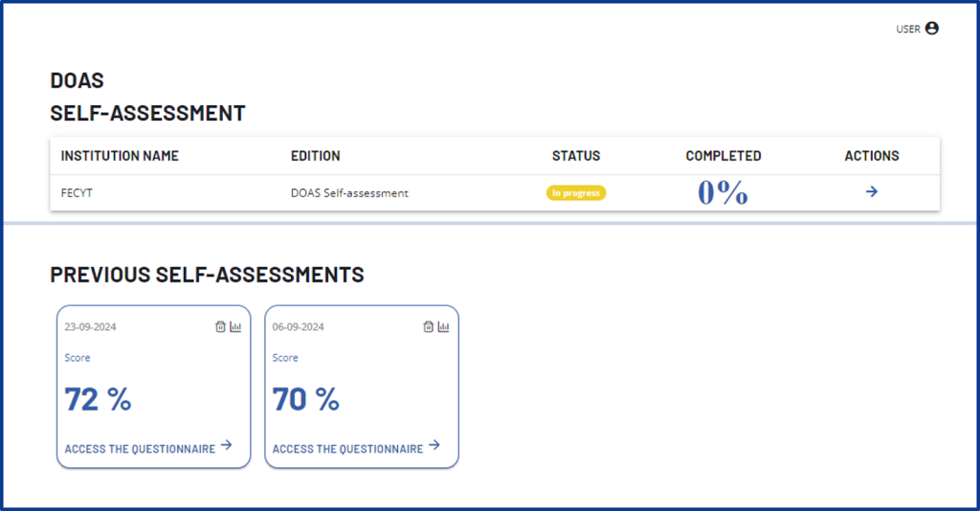
Task: Click the arrow icon on the 72 % card
Action: click(227, 445)
